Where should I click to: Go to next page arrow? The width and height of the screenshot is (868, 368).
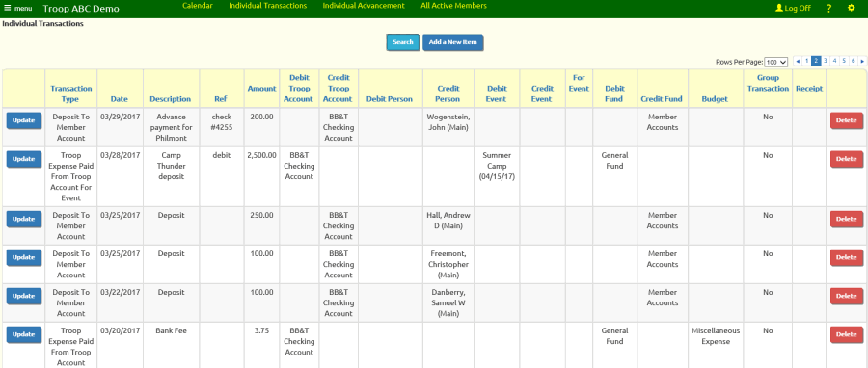tap(862, 61)
